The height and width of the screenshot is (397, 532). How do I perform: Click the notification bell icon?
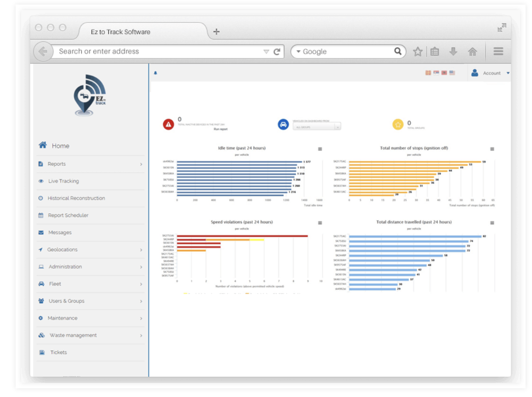pos(155,71)
